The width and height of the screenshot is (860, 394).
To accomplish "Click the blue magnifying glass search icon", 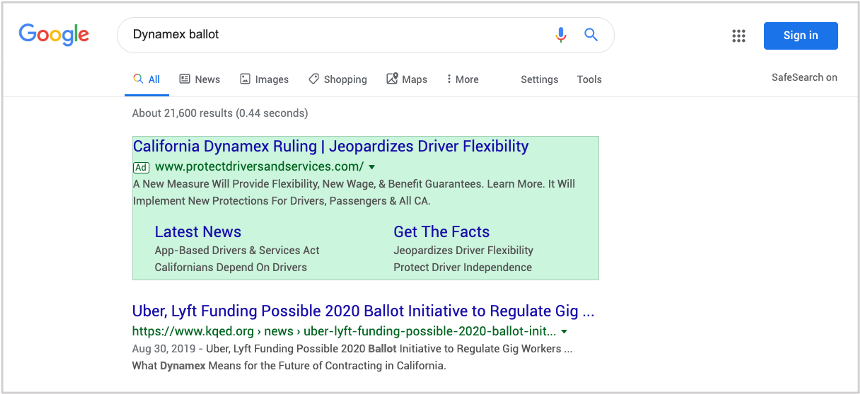I will point(591,35).
